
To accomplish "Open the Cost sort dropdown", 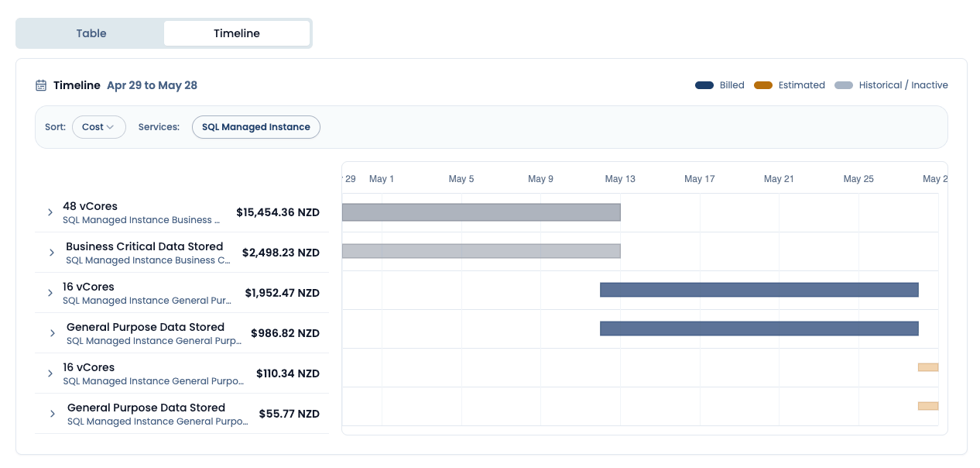I will (99, 127).
